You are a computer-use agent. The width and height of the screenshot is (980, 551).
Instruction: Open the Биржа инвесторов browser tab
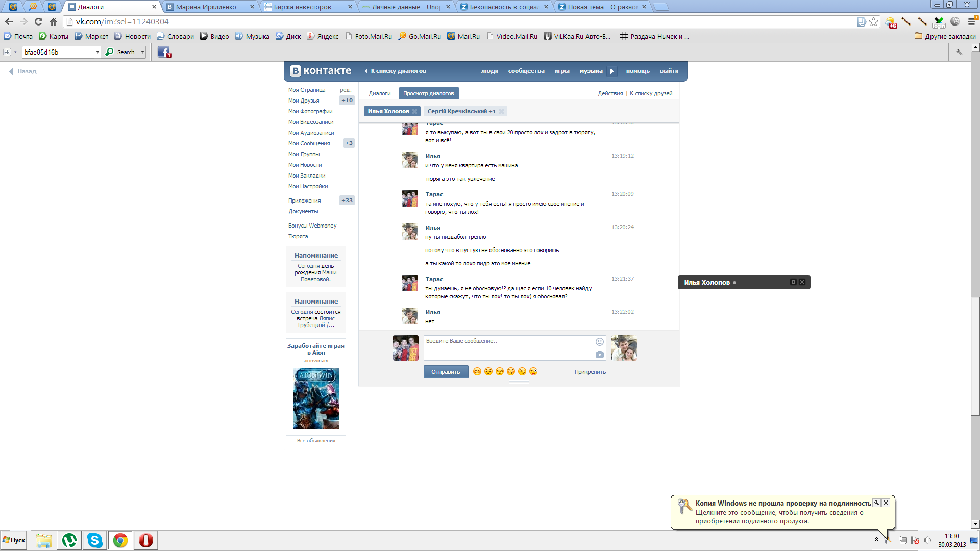click(303, 7)
